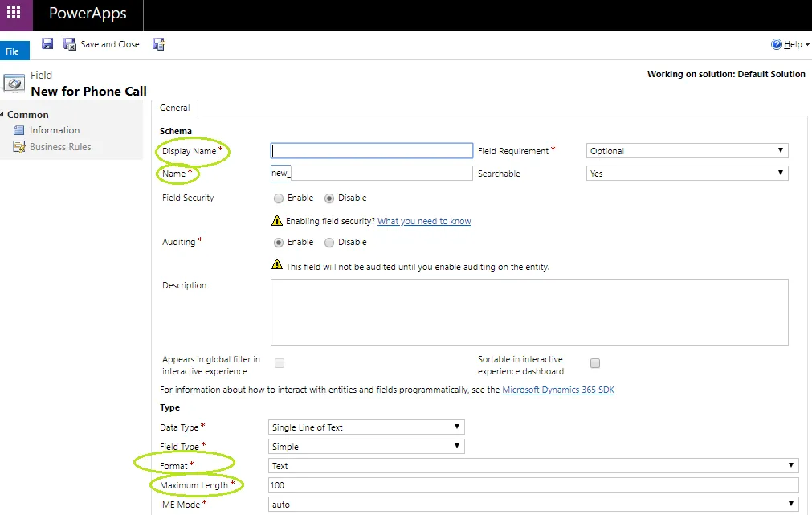The width and height of the screenshot is (812, 515).
Task: Open the IME Mode dropdown
Action: pyautogui.click(x=533, y=504)
